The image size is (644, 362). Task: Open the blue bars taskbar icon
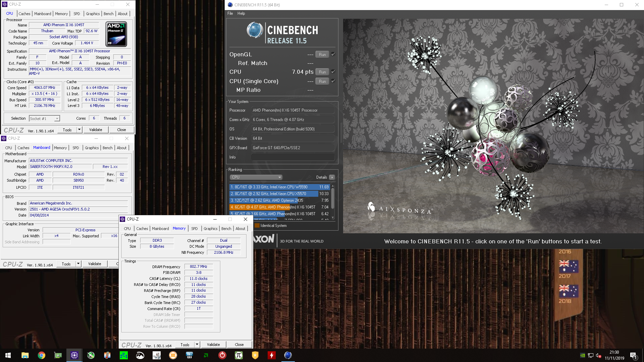point(190,355)
